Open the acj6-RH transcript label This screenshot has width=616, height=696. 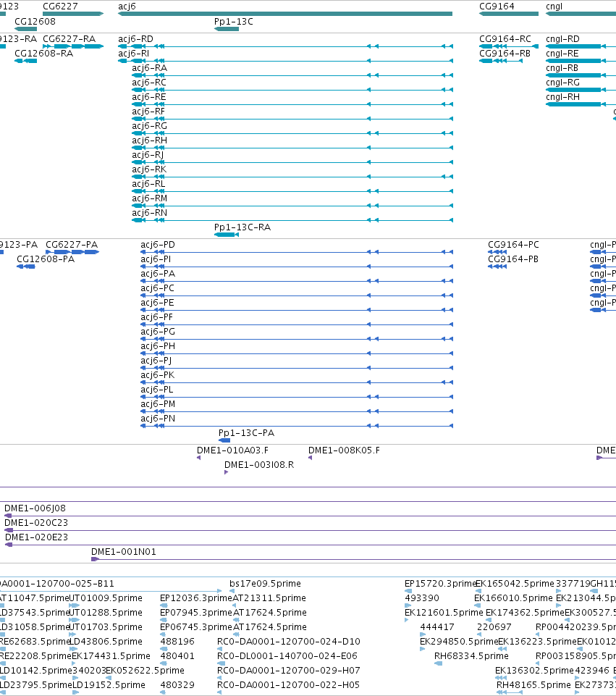click(149, 141)
